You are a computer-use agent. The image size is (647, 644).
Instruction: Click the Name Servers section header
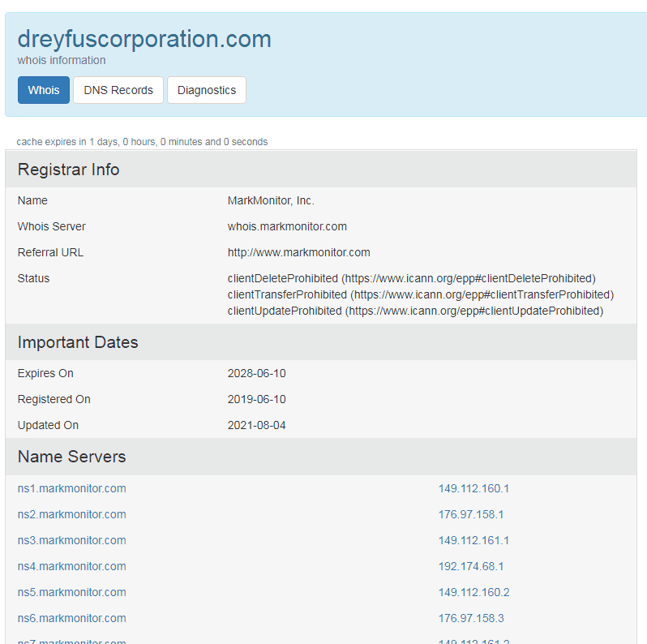[x=72, y=457]
